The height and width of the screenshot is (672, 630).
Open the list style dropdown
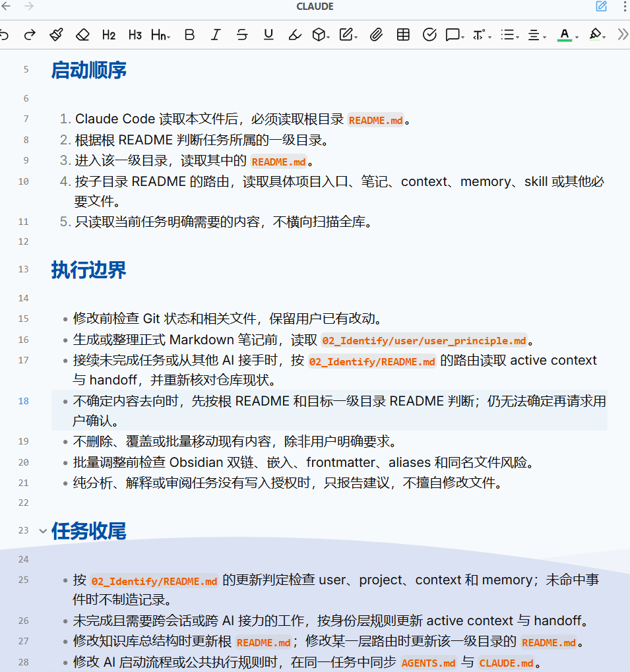coord(510,35)
